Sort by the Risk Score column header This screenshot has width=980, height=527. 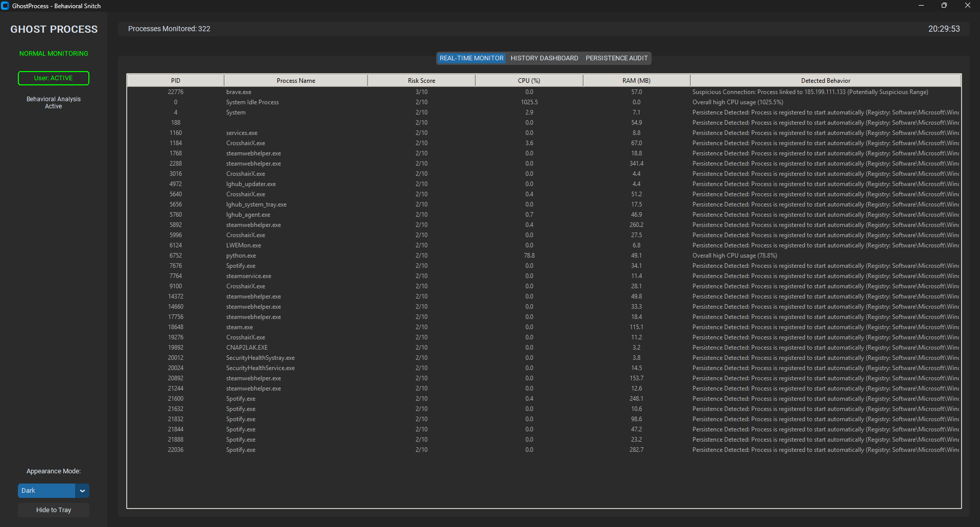click(x=421, y=81)
